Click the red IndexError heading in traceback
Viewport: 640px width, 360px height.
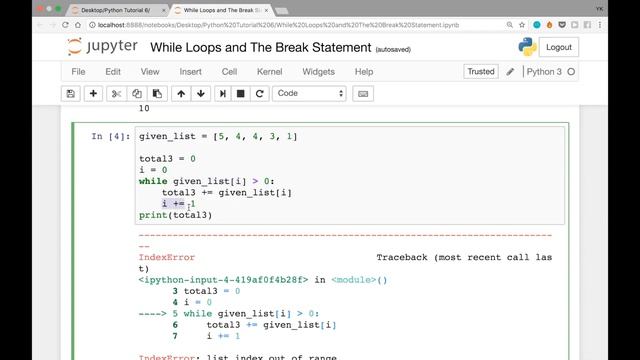(167, 258)
